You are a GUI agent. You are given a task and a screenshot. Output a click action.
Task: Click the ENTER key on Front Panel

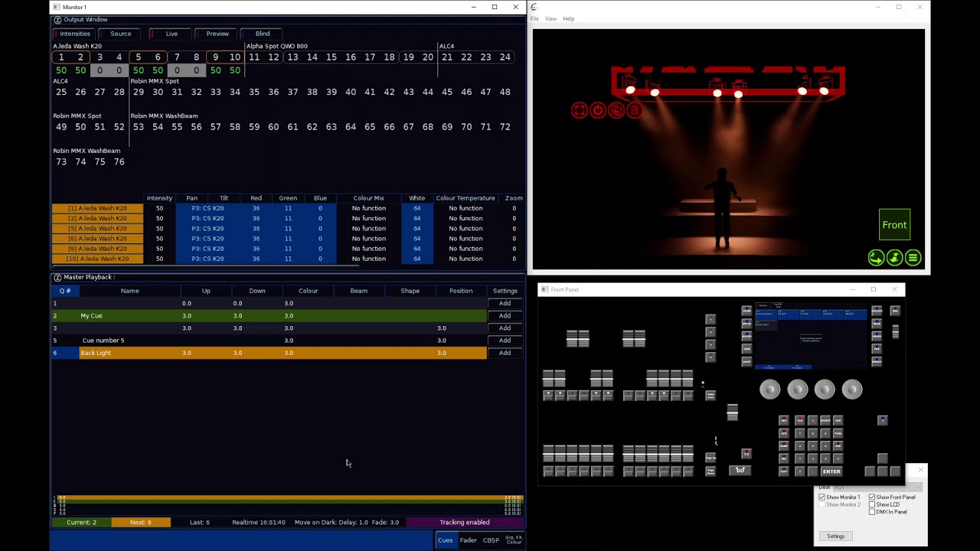click(831, 471)
